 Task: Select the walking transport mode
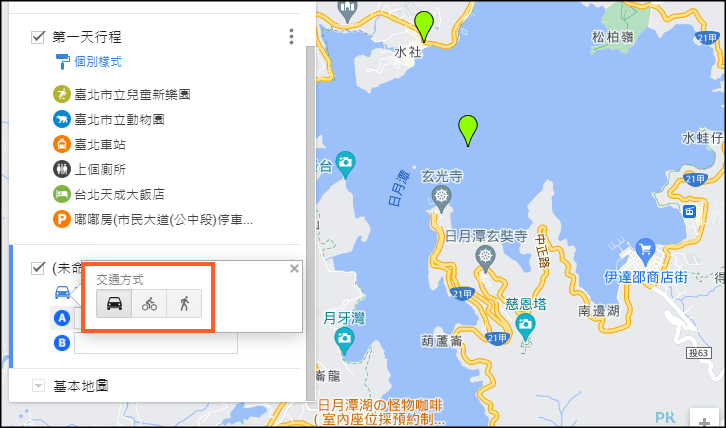click(184, 304)
